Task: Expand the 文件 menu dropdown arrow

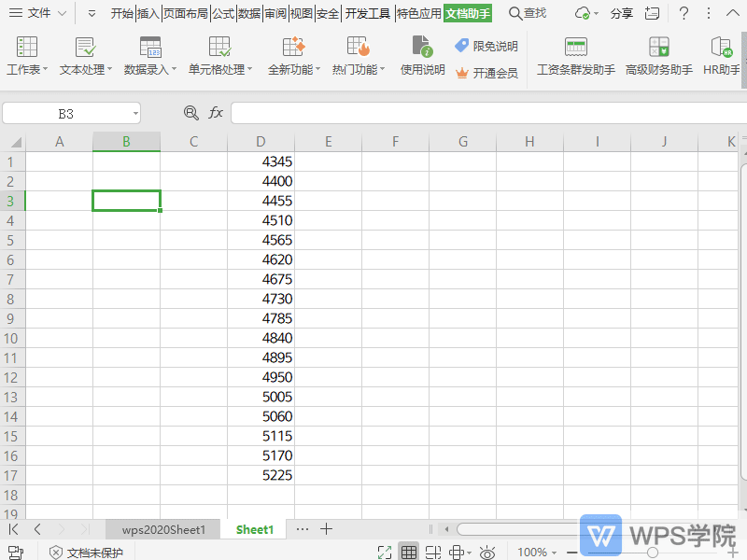Action: pos(62,14)
